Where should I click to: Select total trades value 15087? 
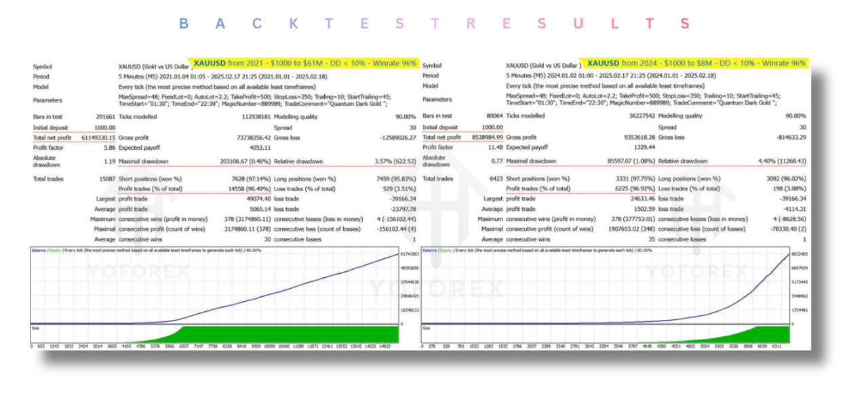pos(105,179)
